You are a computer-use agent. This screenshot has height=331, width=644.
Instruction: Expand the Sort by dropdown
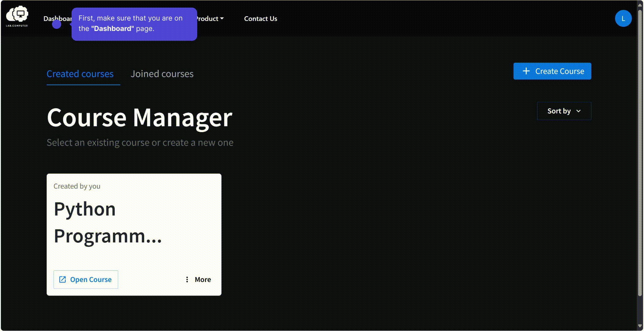click(564, 111)
